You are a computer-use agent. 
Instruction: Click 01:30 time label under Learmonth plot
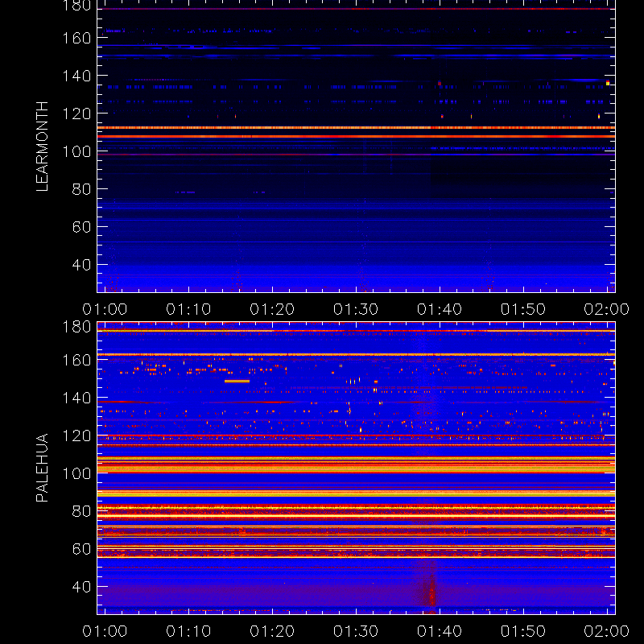[356, 309]
